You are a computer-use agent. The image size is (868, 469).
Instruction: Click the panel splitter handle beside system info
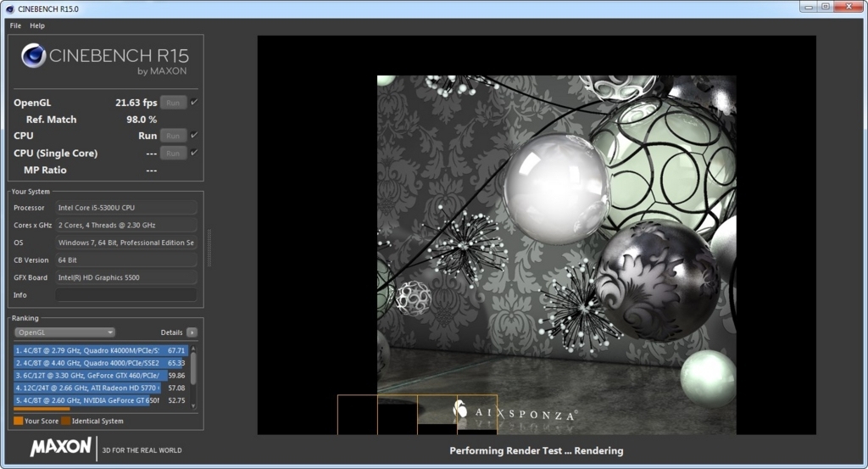[x=209, y=248]
